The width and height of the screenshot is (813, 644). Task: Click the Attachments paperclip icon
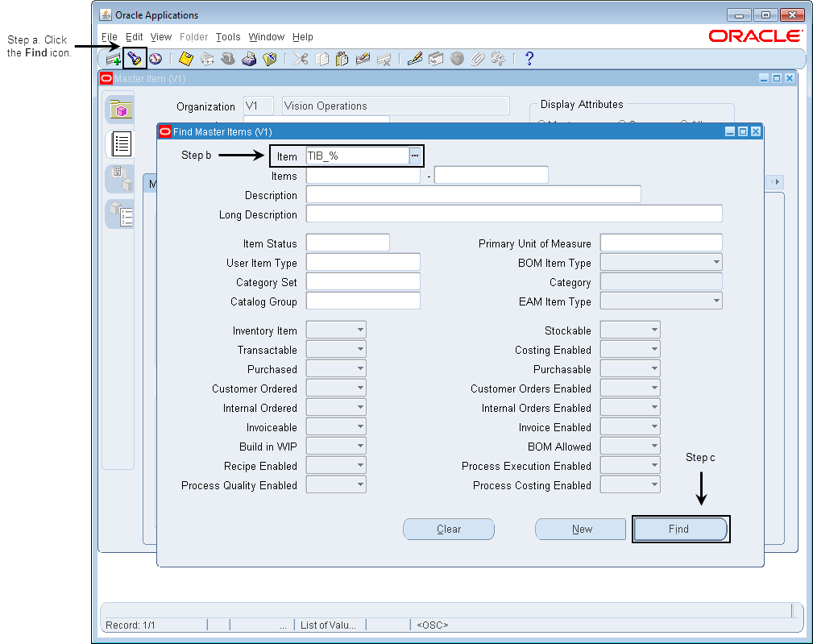[x=477, y=59]
